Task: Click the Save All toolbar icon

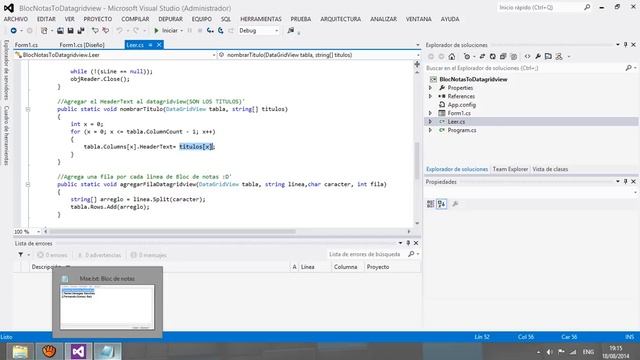Action: coord(81,31)
